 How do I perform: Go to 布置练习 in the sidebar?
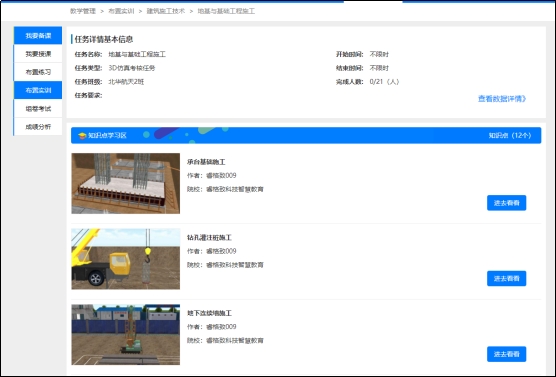[x=38, y=72]
